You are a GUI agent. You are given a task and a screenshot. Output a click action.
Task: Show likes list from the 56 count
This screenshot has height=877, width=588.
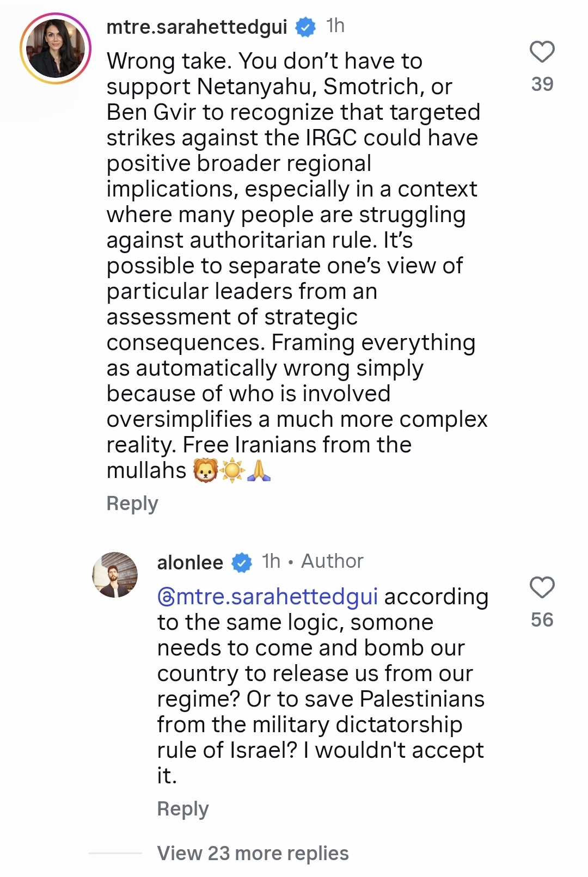(542, 620)
